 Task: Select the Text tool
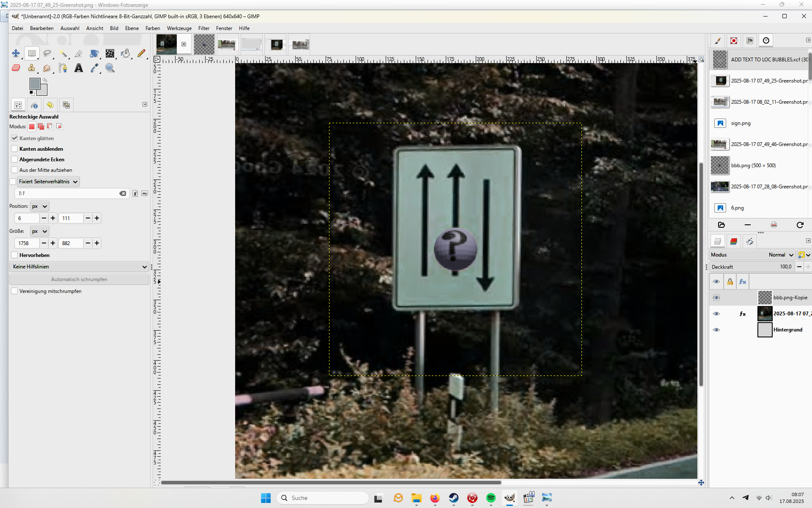tap(79, 68)
